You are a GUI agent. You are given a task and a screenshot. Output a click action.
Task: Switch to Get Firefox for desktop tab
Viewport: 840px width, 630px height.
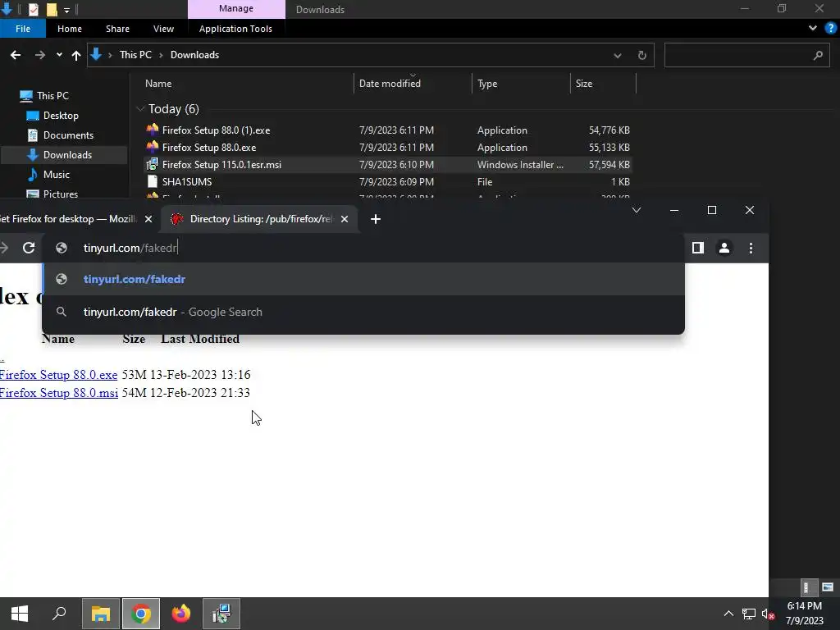point(69,218)
